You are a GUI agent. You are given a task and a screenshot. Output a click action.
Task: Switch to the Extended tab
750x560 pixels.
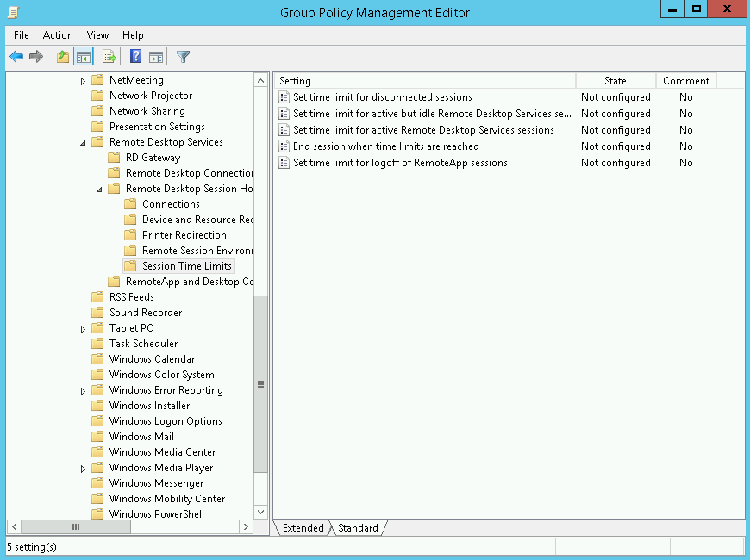(303, 528)
